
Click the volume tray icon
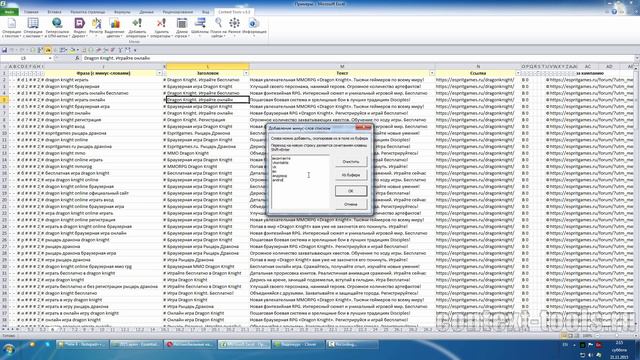coord(590,355)
